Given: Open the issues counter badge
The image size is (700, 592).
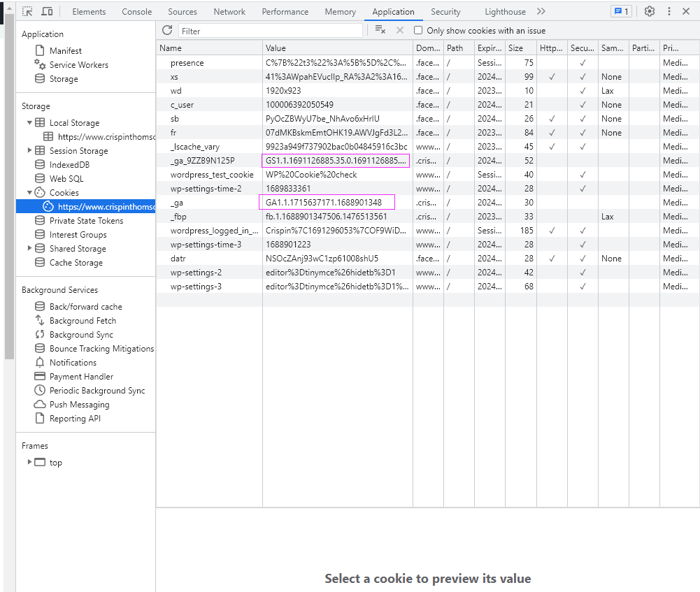Looking at the screenshot, I should coord(620,11).
